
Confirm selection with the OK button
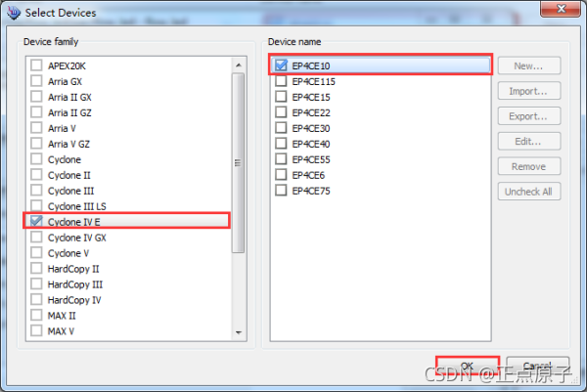468,366
